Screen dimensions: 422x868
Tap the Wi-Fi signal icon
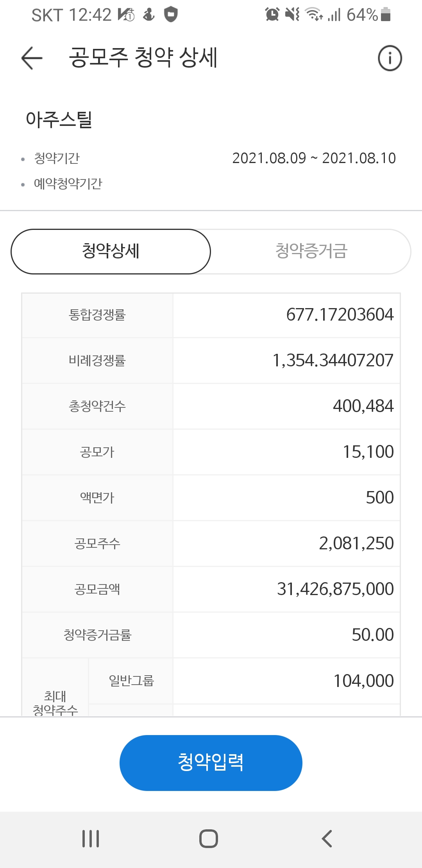pos(314,15)
